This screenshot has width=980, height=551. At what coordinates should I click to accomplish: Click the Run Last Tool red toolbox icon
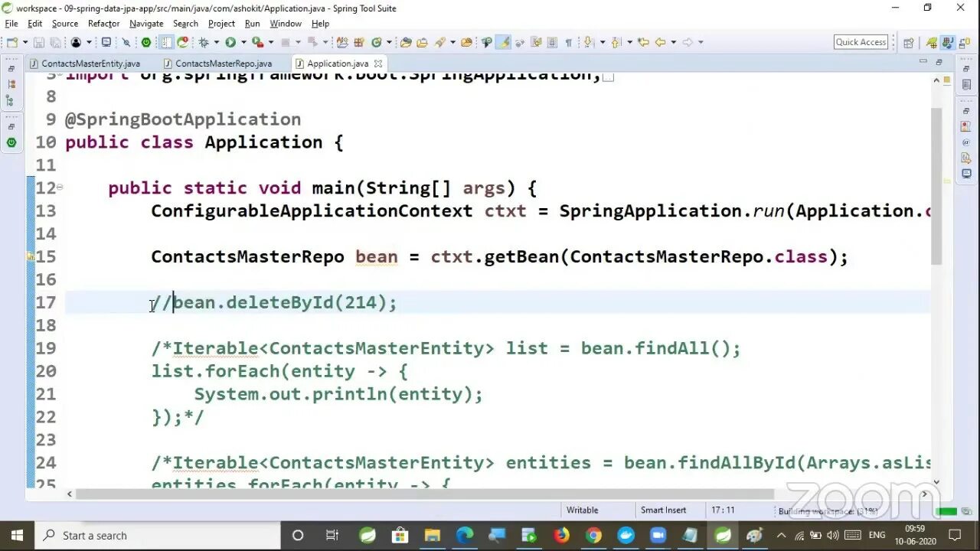point(258,42)
